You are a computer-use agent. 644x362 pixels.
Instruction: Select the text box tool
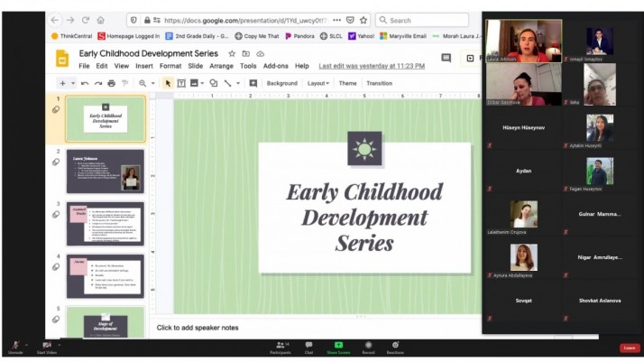181,83
